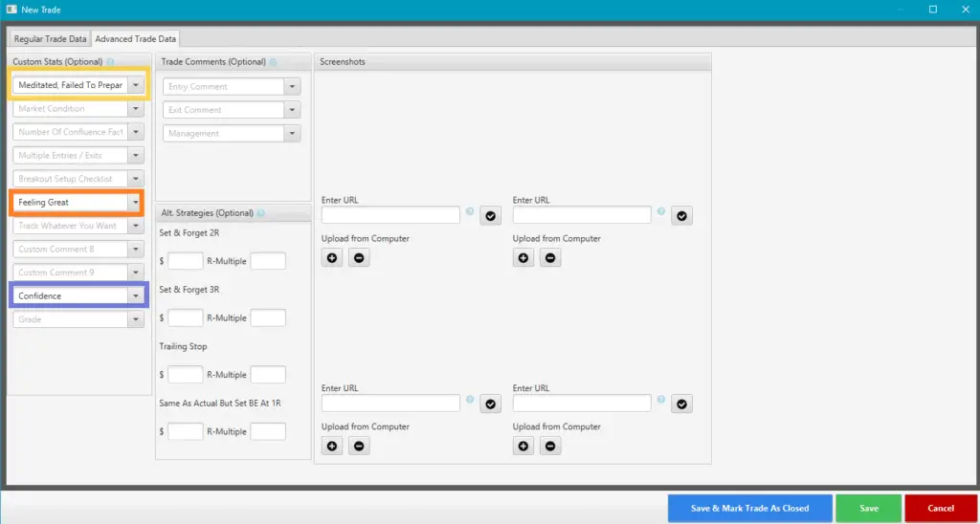Image resolution: width=980 pixels, height=524 pixels.
Task: Click the help icon beside the top-left URL field
Action: click(469, 213)
